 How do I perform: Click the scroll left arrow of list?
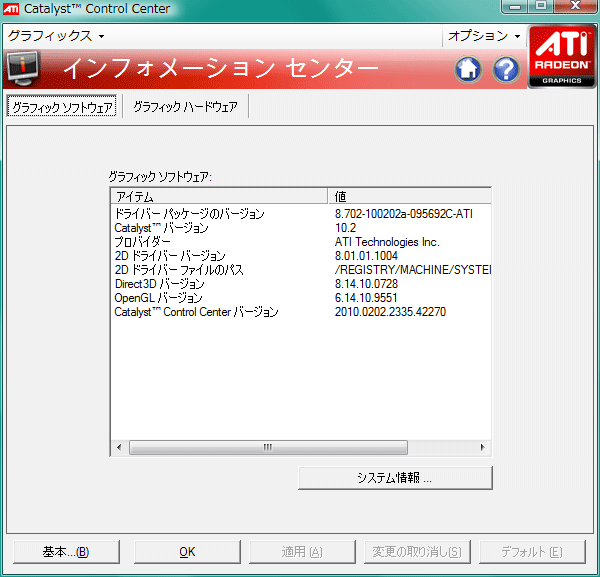[119, 447]
